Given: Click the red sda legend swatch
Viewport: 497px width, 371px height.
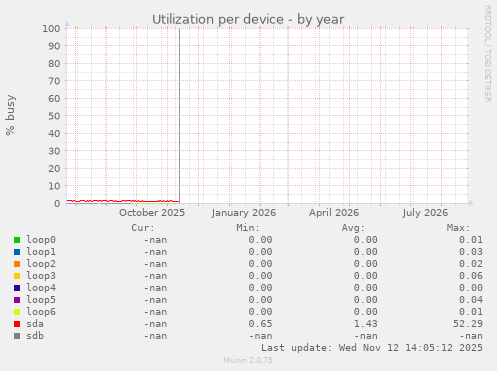Looking at the screenshot, I should tap(17, 324).
